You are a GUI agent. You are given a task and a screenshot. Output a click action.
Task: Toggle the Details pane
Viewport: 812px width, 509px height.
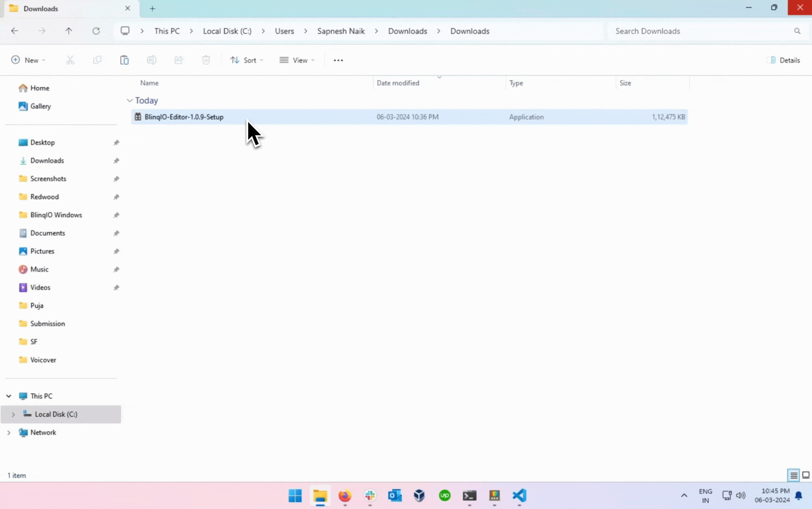784,60
